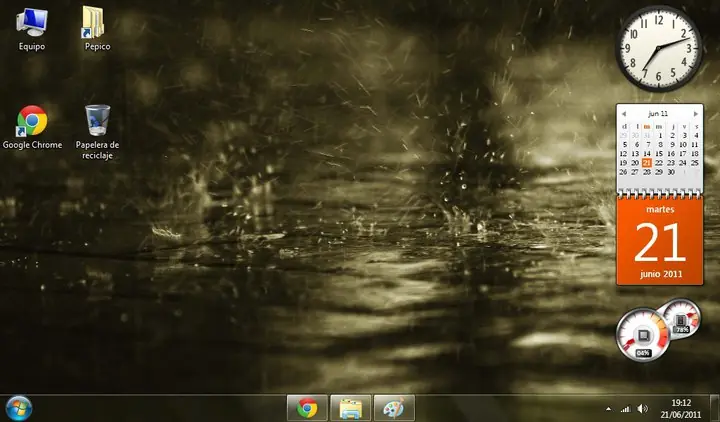
Task: Select day 12 in the calendar gadget
Action: [623, 153]
